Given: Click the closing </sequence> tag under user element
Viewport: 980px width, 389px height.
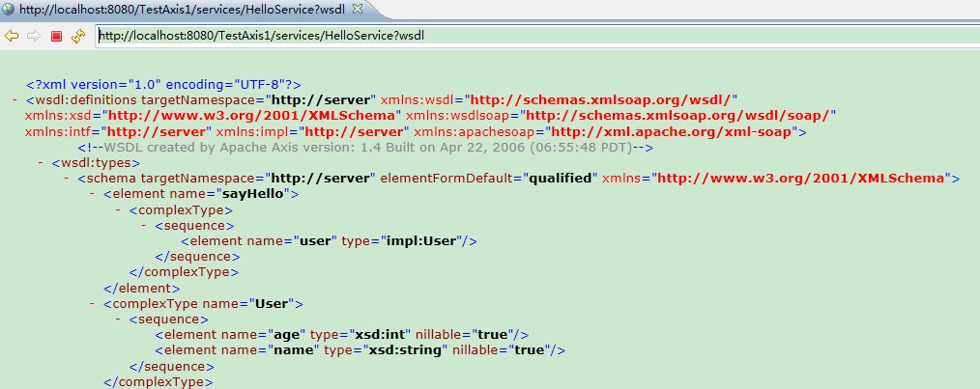Looking at the screenshot, I should 197,257.
